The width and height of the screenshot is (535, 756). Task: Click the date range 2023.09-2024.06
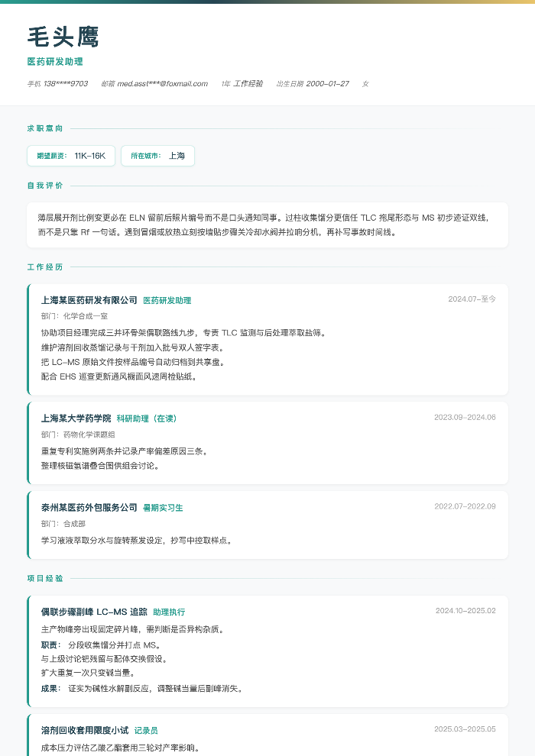coord(465,418)
